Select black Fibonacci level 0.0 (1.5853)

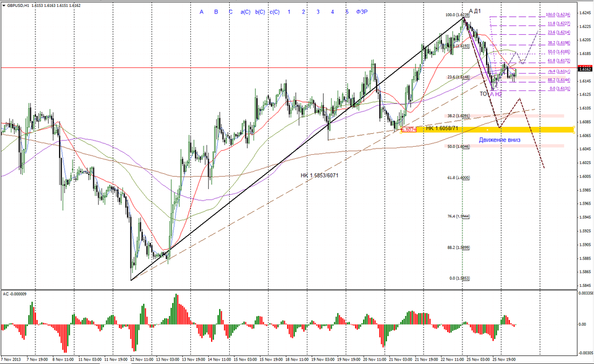459,278
